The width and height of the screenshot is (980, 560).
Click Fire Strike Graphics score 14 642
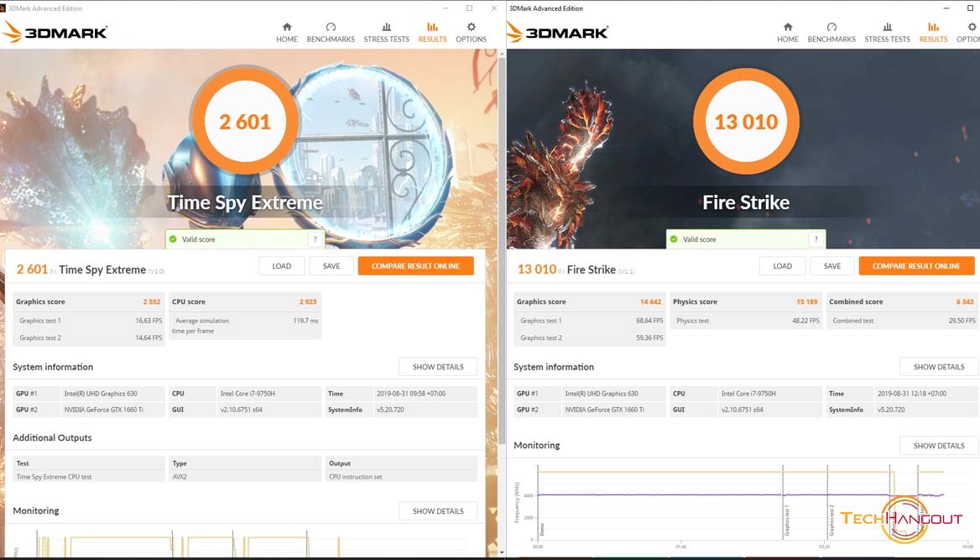click(x=650, y=301)
